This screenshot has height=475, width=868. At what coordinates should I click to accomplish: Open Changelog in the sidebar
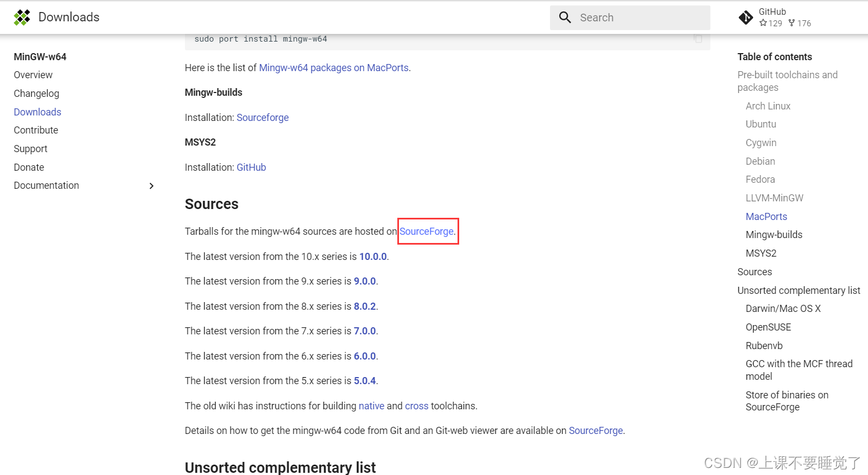(x=36, y=94)
